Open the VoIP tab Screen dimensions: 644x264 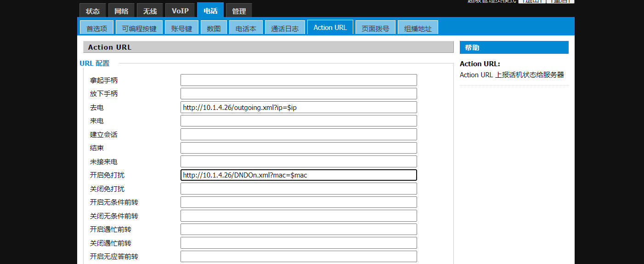click(180, 11)
